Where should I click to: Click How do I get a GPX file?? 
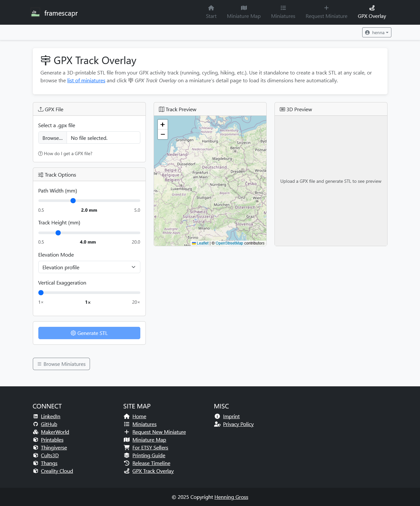[x=65, y=153]
